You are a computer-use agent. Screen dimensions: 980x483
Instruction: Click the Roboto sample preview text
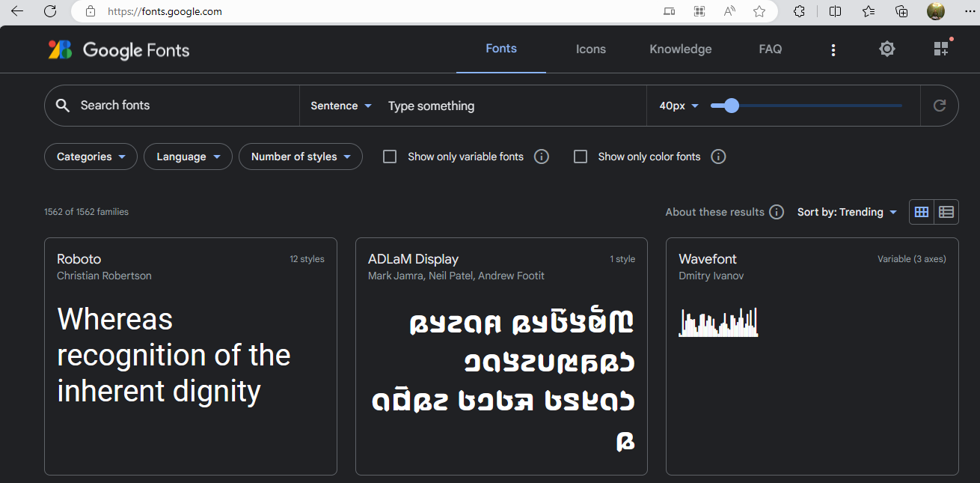(174, 355)
